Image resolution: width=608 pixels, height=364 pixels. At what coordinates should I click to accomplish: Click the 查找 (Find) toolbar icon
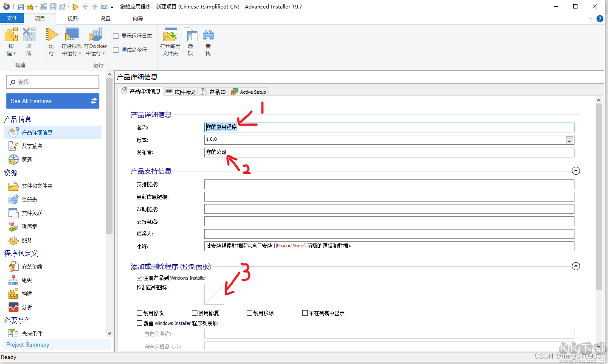(208, 40)
